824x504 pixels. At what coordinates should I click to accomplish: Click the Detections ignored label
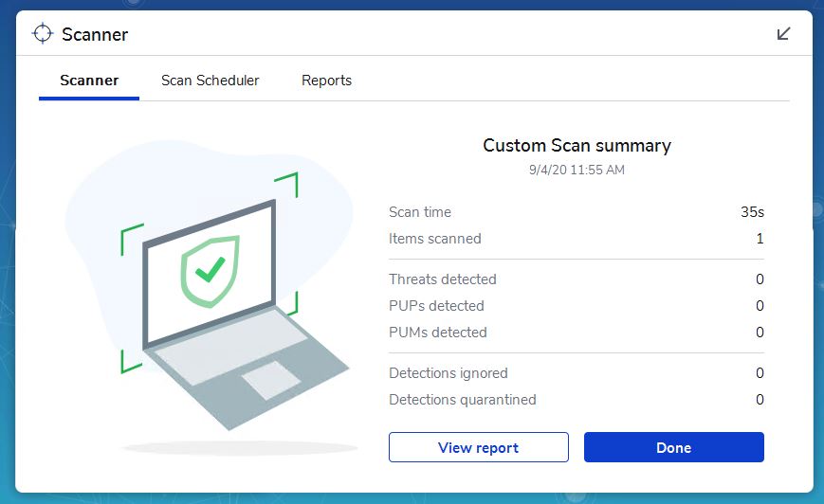point(449,373)
